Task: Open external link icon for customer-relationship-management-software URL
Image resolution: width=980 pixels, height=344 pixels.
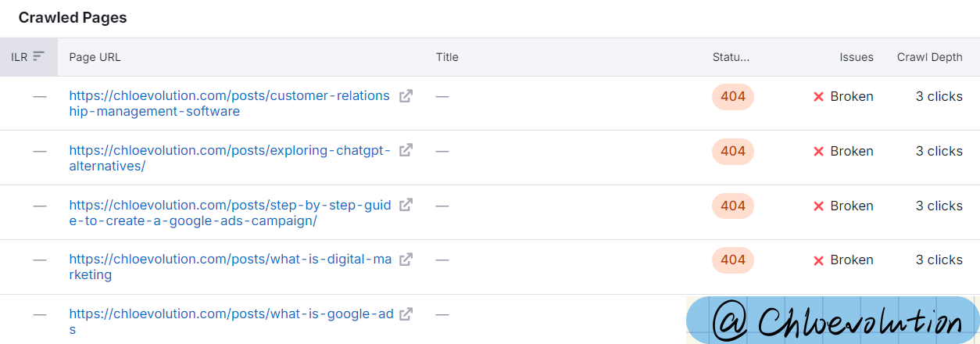Action: [x=406, y=96]
